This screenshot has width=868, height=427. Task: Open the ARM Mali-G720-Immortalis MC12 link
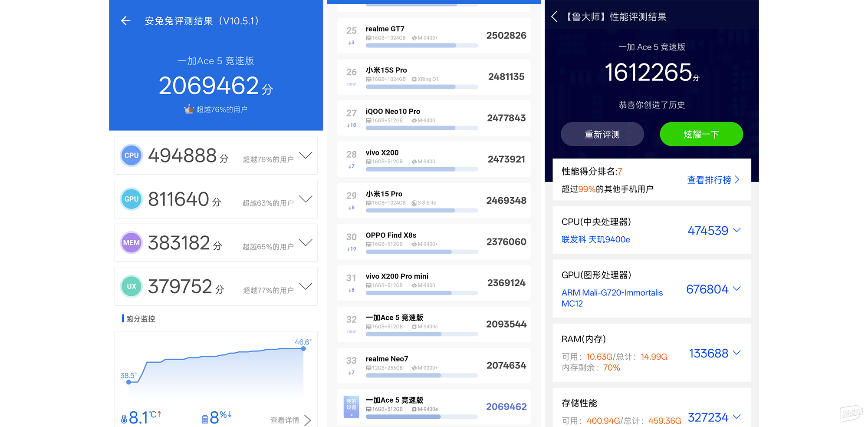tap(612, 298)
